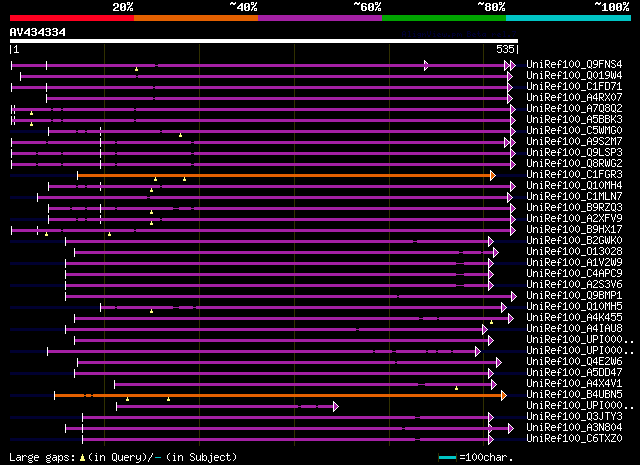Open the UniRef100_Q9LSP3 entry
The image size is (640, 465).
click(x=574, y=153)
